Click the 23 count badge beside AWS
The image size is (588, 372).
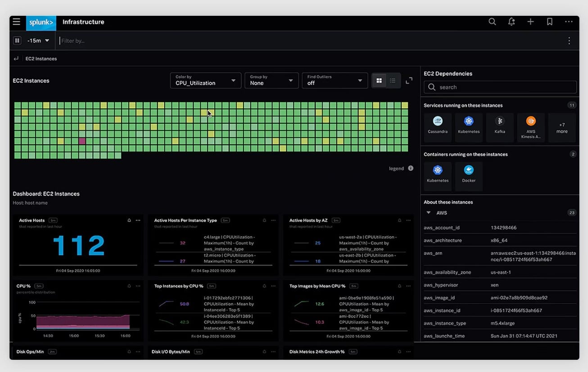pos(572,213)
